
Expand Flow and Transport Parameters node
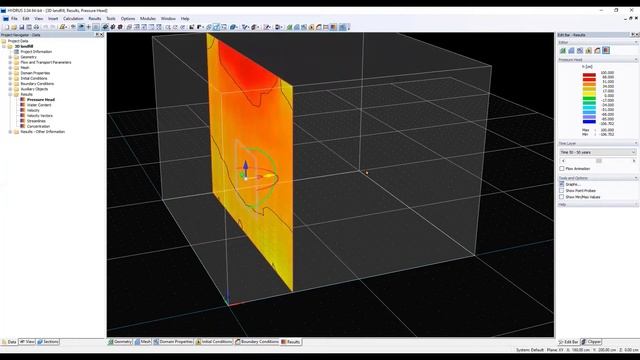pos(10,62)
